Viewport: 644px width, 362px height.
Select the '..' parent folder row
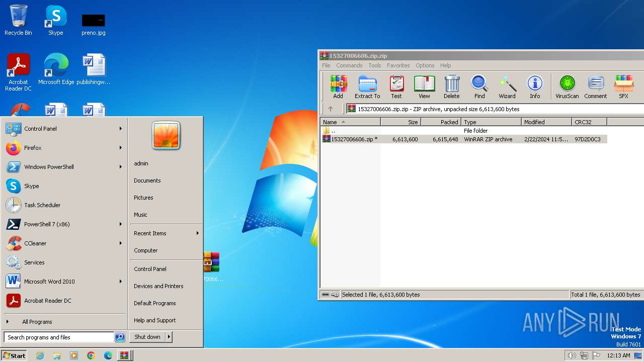tap(464, 131)
